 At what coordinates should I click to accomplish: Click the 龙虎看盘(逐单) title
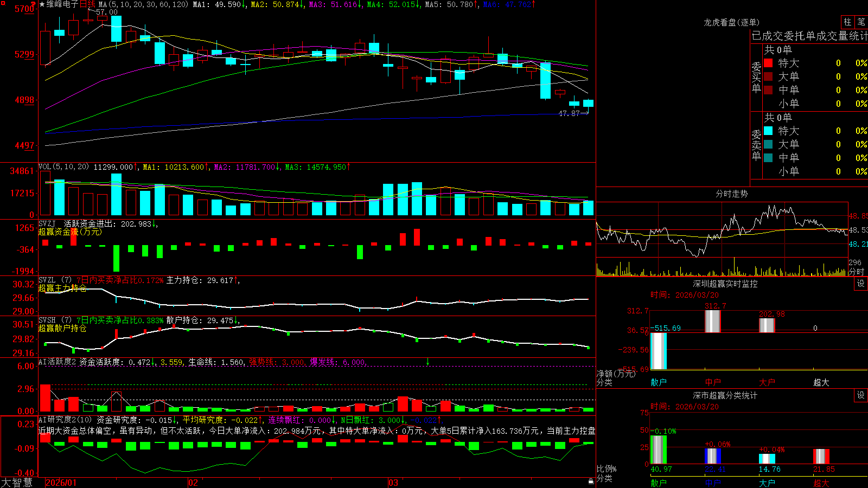tap(731, 22)
